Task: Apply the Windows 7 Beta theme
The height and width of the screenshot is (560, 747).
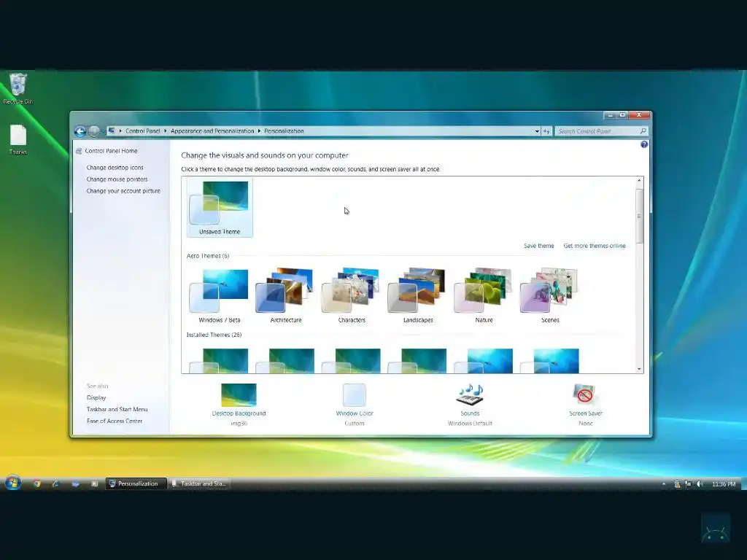Action: coord(220,296)
